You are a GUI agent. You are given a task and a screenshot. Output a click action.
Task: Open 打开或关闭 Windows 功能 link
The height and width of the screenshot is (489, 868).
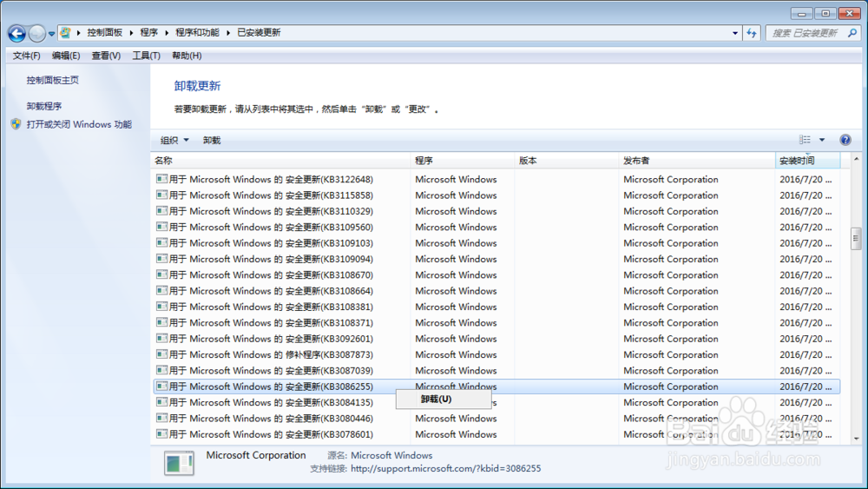pos(79,124)
